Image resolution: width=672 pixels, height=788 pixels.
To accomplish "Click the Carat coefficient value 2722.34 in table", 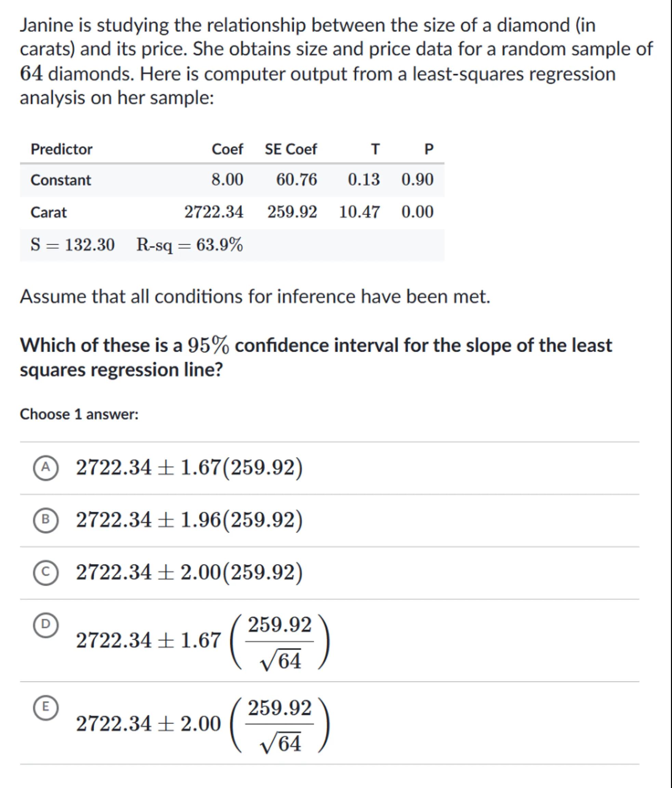I will tap(214, 212).
